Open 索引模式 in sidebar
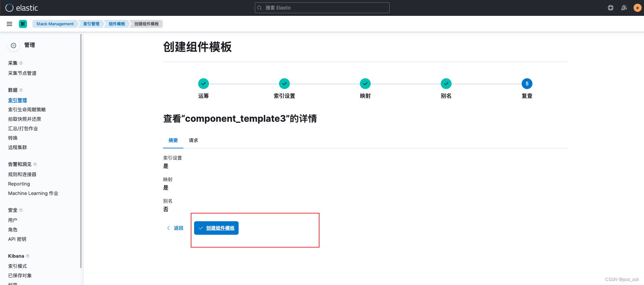 (18, 266)
